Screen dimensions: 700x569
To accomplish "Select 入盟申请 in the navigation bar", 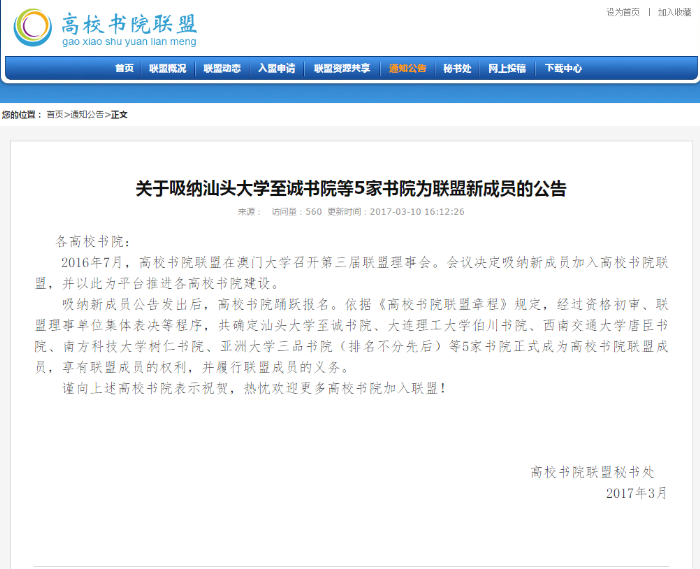I will [x=276, y=69].
